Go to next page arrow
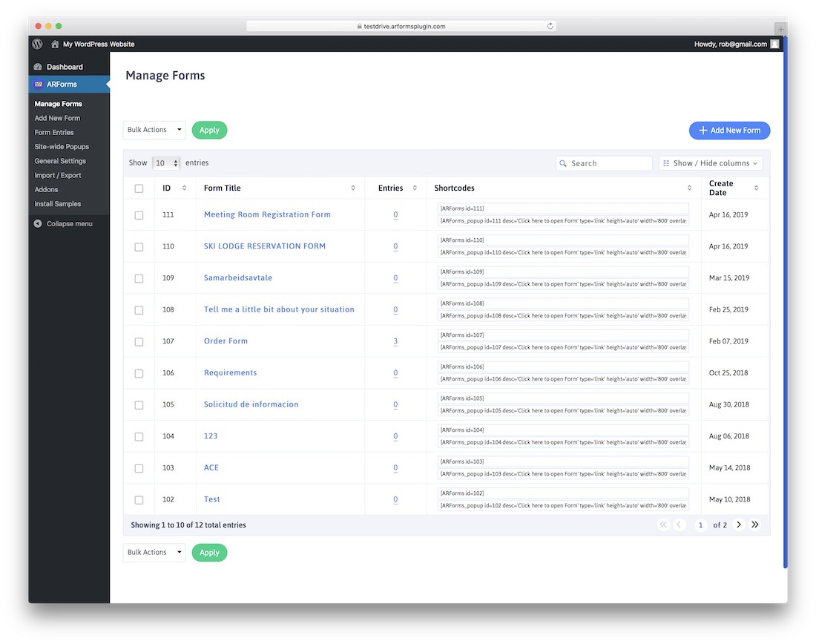The image size is (816, 644). point(738,525)
